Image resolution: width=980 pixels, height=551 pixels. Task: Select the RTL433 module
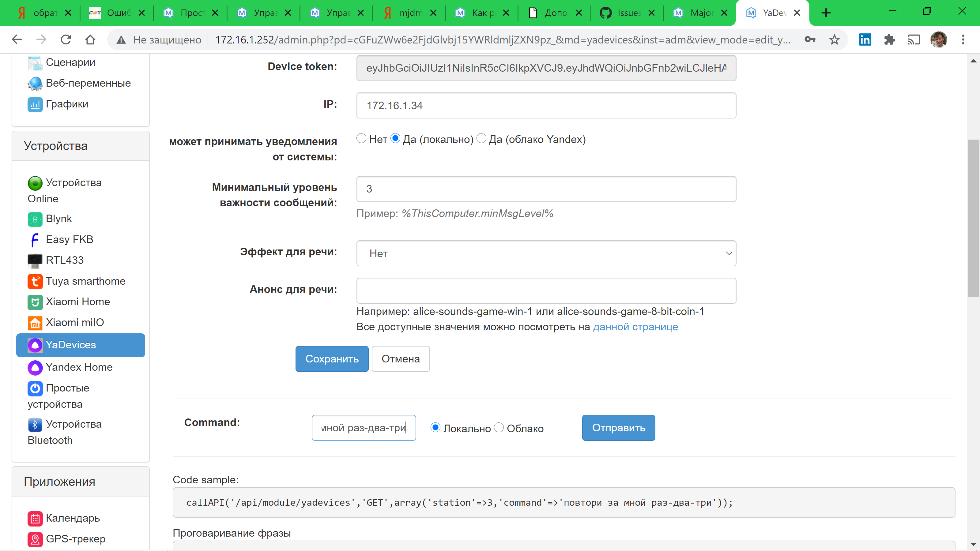64,260
